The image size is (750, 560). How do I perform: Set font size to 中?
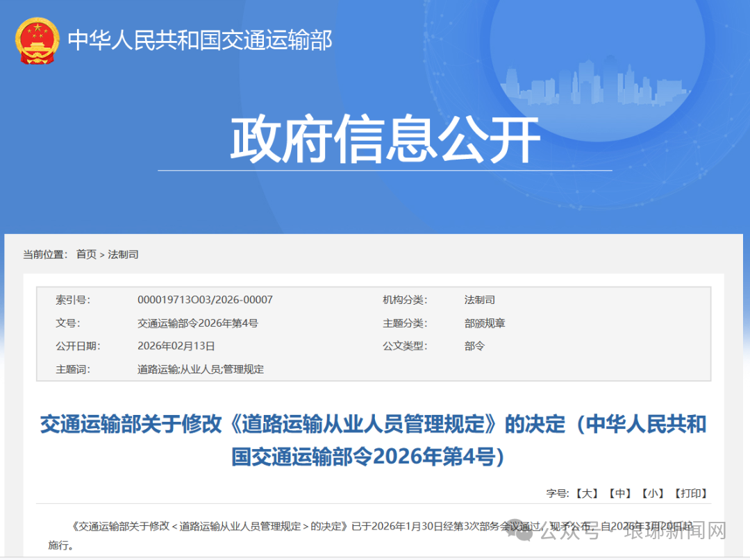point(619,493)
